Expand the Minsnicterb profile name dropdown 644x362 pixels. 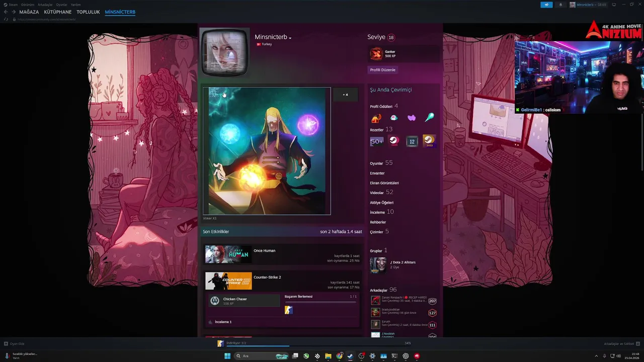[290, 38]
